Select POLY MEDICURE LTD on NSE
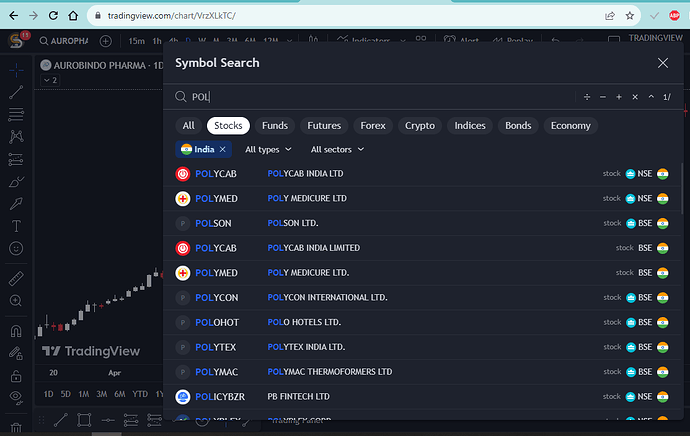The image size is (690, 436). tap(422, 198)
